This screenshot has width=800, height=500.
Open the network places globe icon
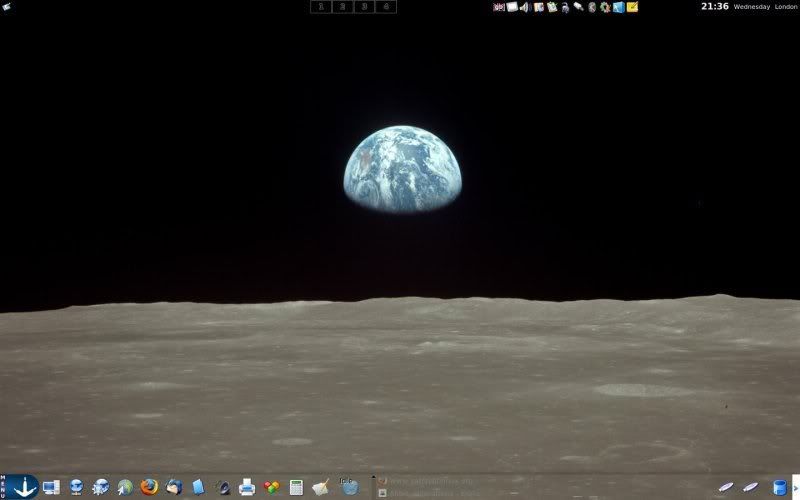[x=76, y=487]
